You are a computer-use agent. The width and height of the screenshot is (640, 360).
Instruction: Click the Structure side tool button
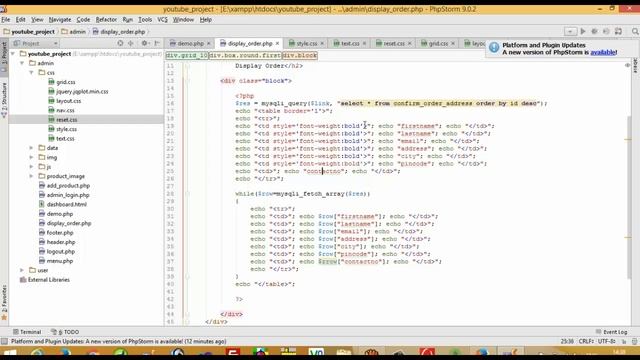coord(4,100)
